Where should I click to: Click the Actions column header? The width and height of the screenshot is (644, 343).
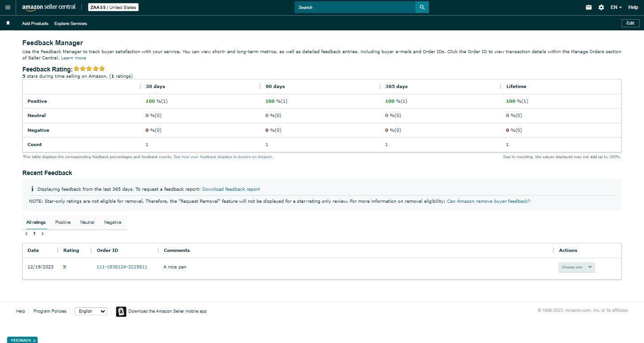(x=568, y=251)
